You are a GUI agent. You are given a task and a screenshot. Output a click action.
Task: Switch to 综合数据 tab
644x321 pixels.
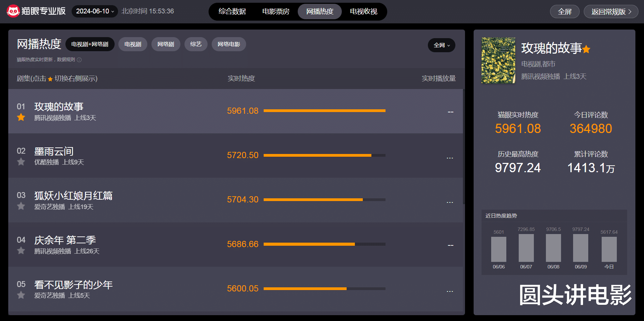232,11
